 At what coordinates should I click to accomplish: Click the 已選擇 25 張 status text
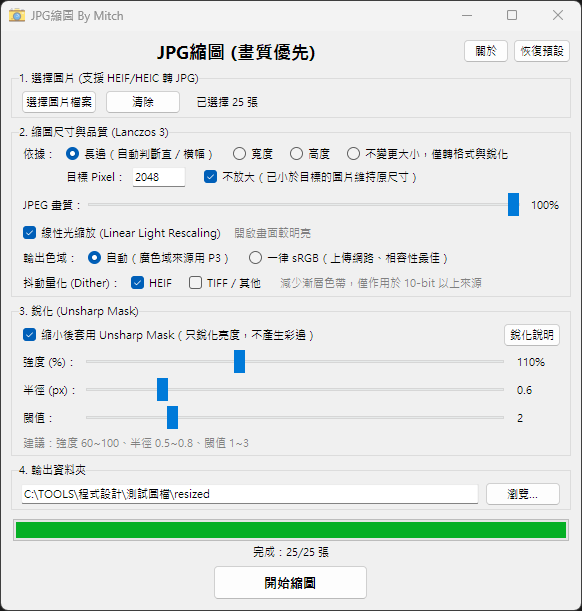pos(227,102)
